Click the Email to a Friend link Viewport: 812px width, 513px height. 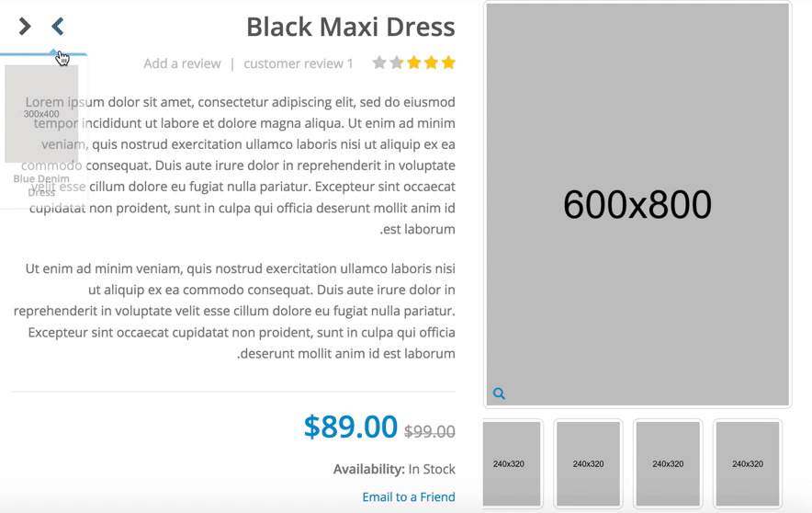pyautogui.click(x=409, y=497)
